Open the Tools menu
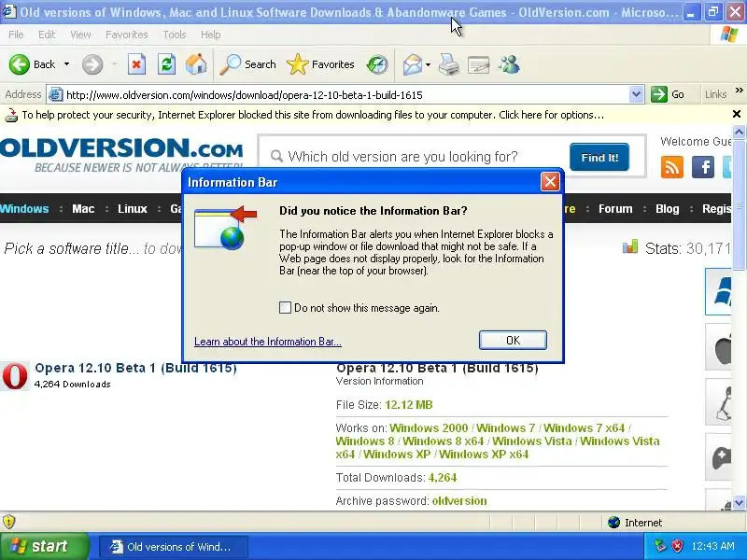Image resolution: width=747 pixels, height=560 pixels. pos(175,35)
